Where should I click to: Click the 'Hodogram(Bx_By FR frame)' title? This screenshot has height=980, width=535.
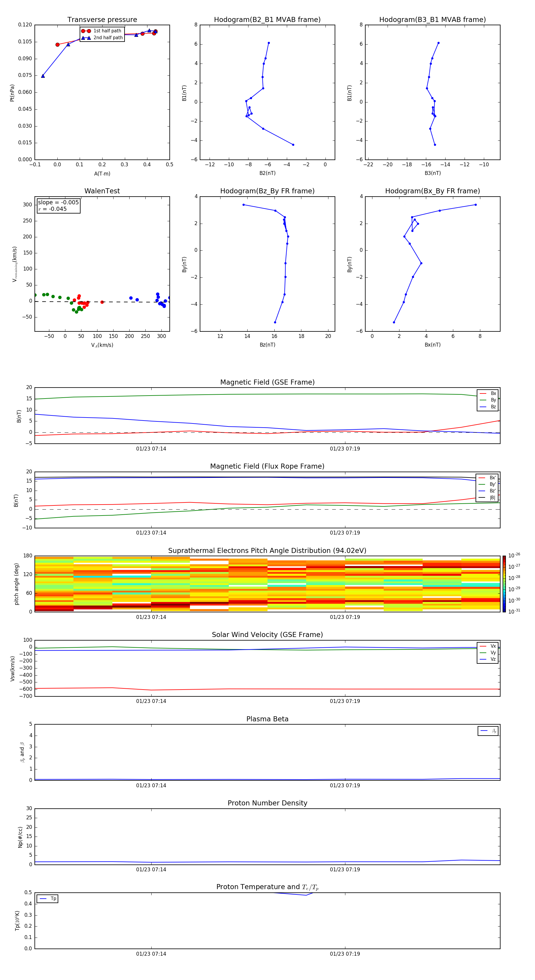pos(432,191)
